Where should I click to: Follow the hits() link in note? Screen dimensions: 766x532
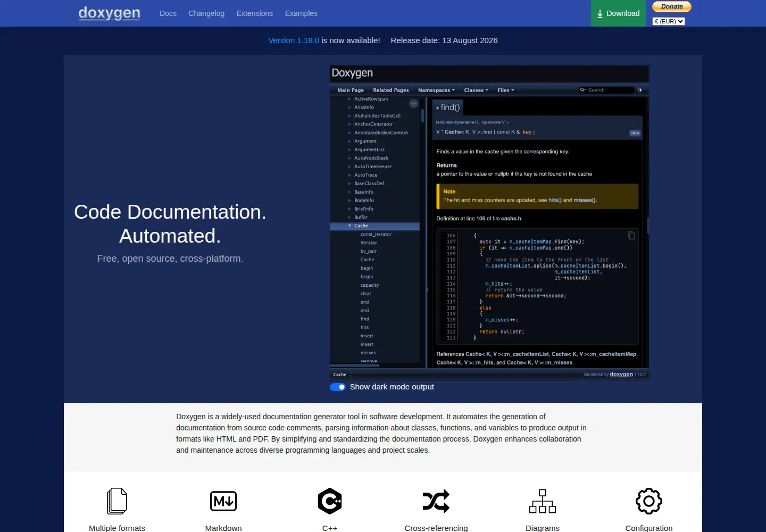pos(555,200)
